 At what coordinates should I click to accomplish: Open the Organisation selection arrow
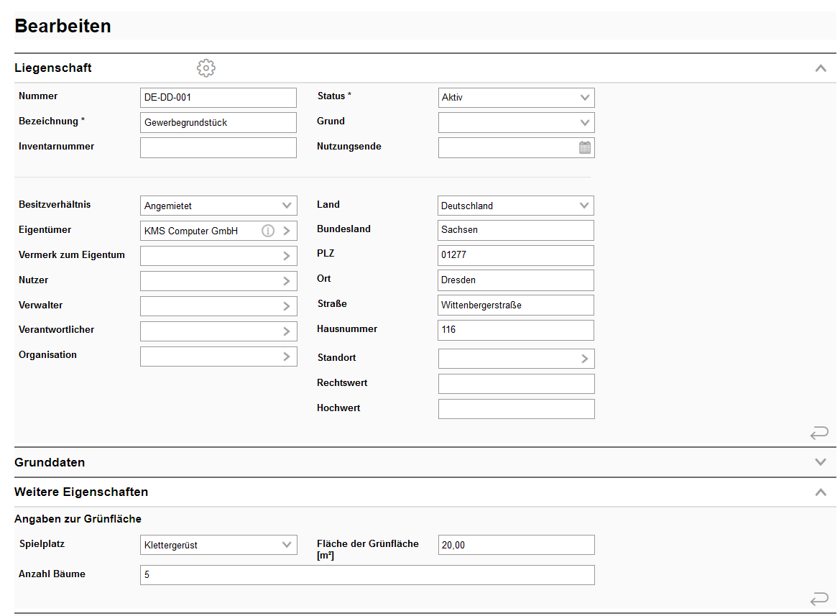click(x=287, y=356)
